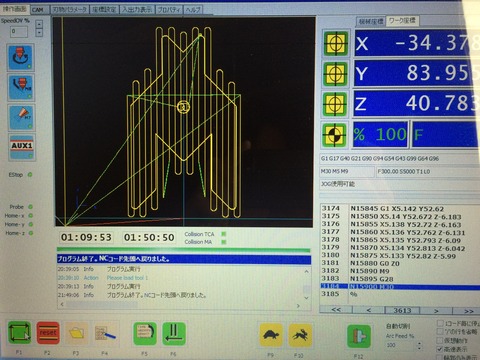Click the spindle on icon at top-left
The height and width of the screenshot is (360, 480).
click(21, 57)
